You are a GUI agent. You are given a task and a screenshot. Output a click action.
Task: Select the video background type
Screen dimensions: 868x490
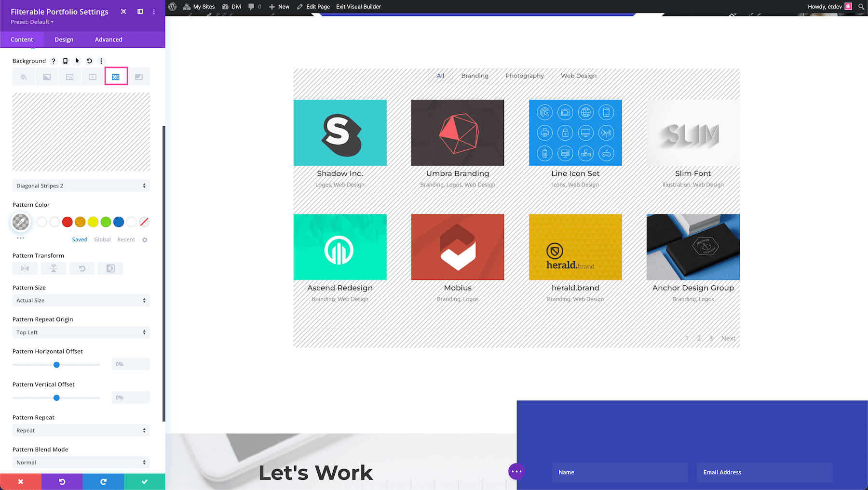click(92, 76)
